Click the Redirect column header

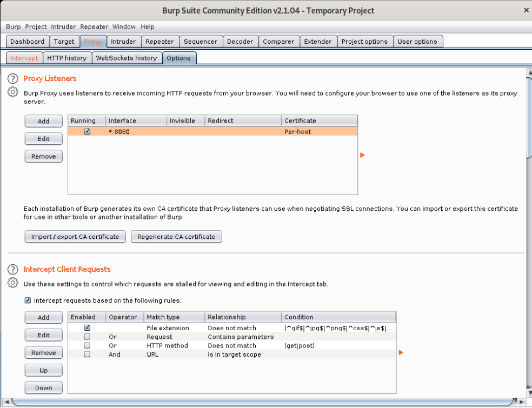click(x=243, y=121)
